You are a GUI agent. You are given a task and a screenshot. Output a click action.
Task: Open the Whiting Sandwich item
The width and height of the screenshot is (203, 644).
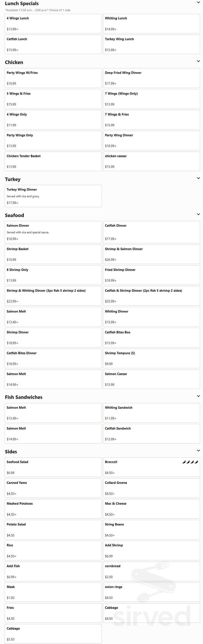click(x=151, y=413)
